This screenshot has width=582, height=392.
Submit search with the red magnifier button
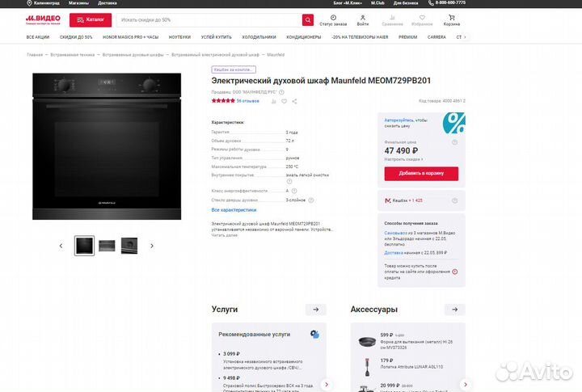308,20
